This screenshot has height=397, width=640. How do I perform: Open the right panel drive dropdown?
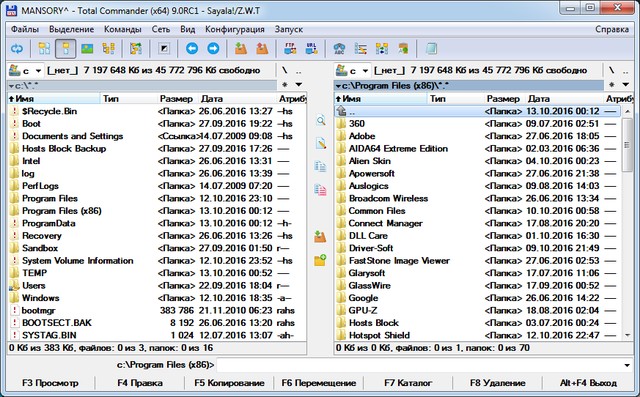tap(365, 71)
